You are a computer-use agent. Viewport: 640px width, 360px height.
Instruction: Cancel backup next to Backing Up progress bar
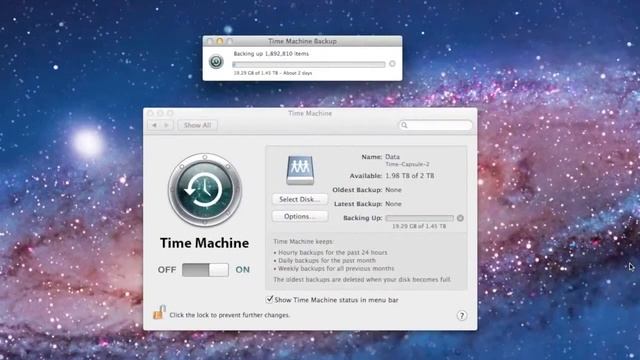pos(460,218)
